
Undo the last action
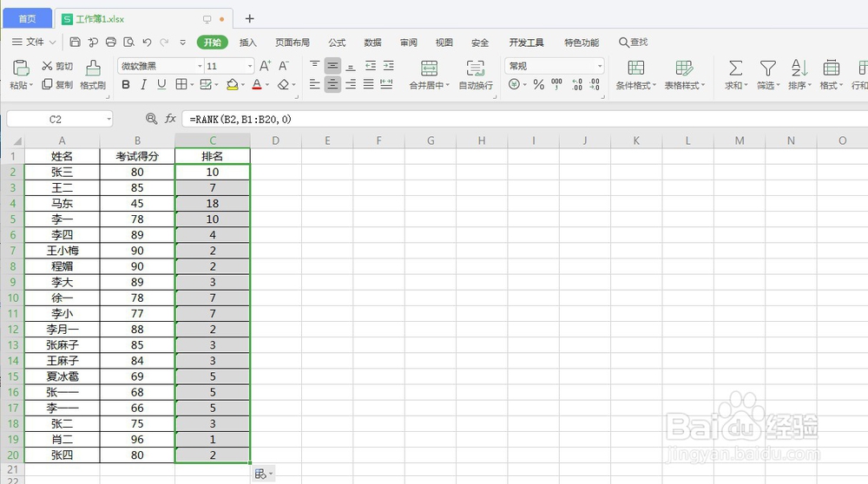147,42
